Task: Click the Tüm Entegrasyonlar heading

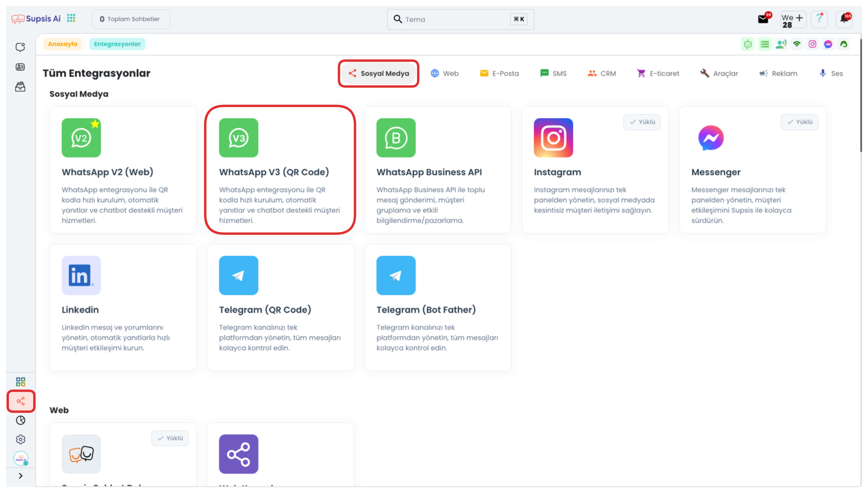Action: tap(97, 73)
